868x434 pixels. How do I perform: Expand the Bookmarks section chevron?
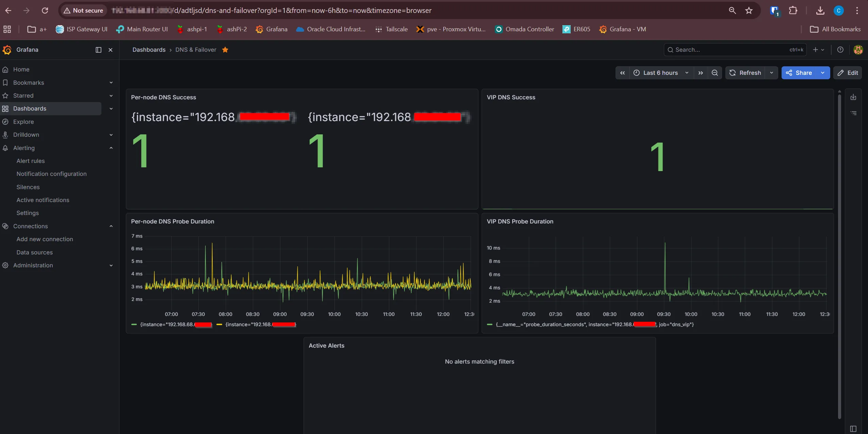tap(111, 83)
